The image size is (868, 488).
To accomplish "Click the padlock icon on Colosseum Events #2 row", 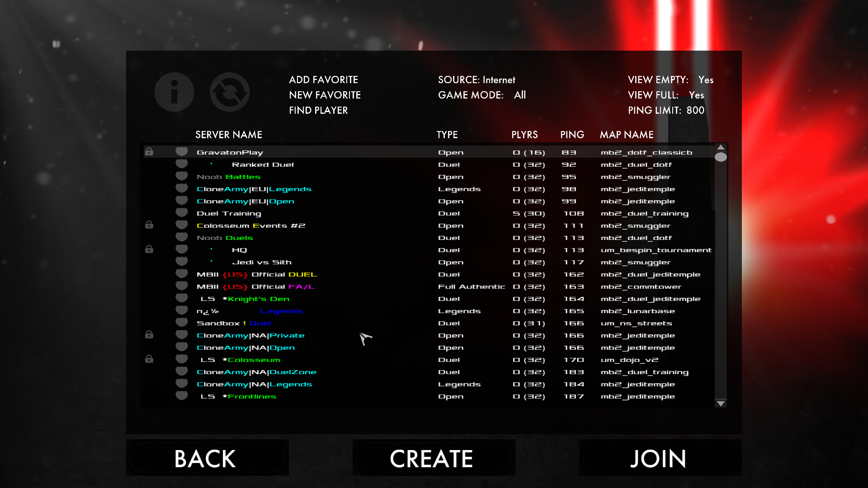I will tap(149, 225).
